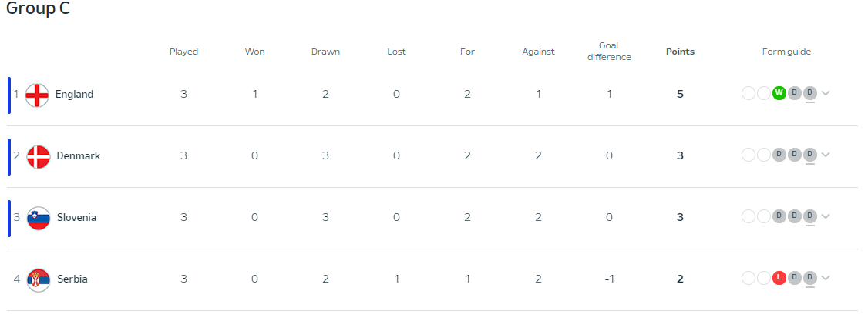The image size is (868, 321).
Task: Click the Denmark flag icon
Action: (x=39, y=157)
